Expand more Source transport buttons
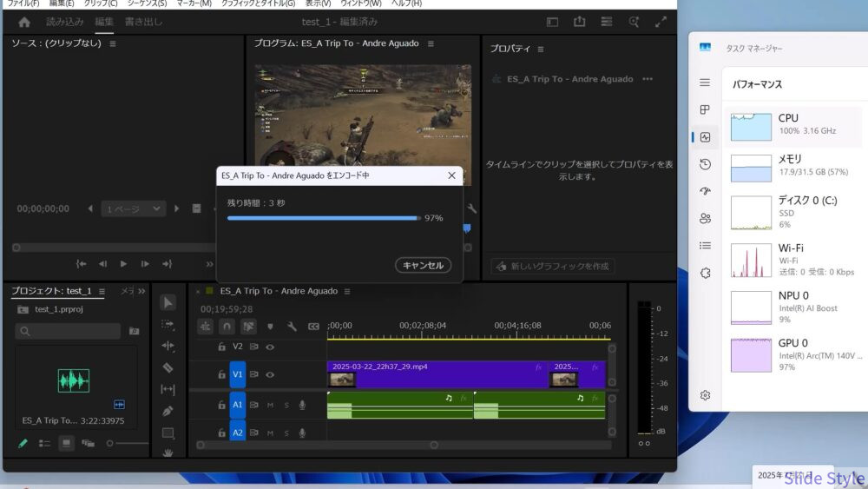Image resolution: width=868 pixels, height=489 pixels. coord(209,264)
